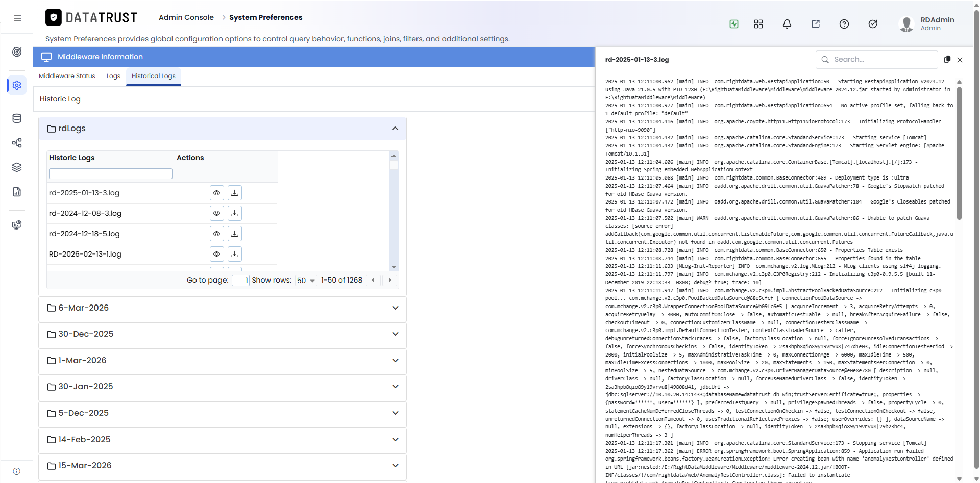Viewport: 980px width, 483px height.
Task: Download rd-2024-12-18-5.log
Action: (x=235, y=234)
